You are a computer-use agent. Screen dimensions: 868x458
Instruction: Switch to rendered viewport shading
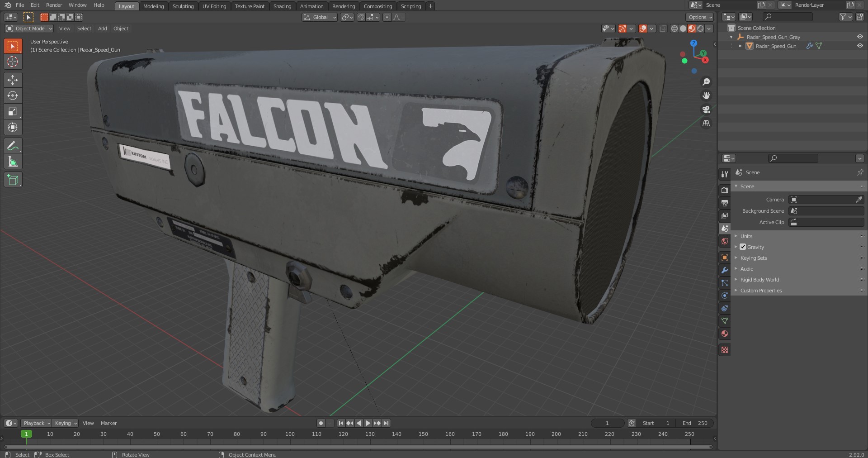(700, 29)
